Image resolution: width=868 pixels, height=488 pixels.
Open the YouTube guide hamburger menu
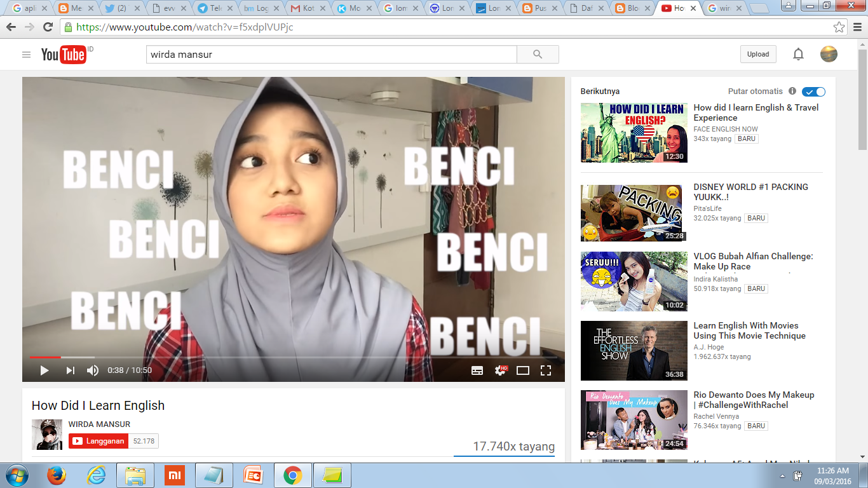tap(26, 55)
